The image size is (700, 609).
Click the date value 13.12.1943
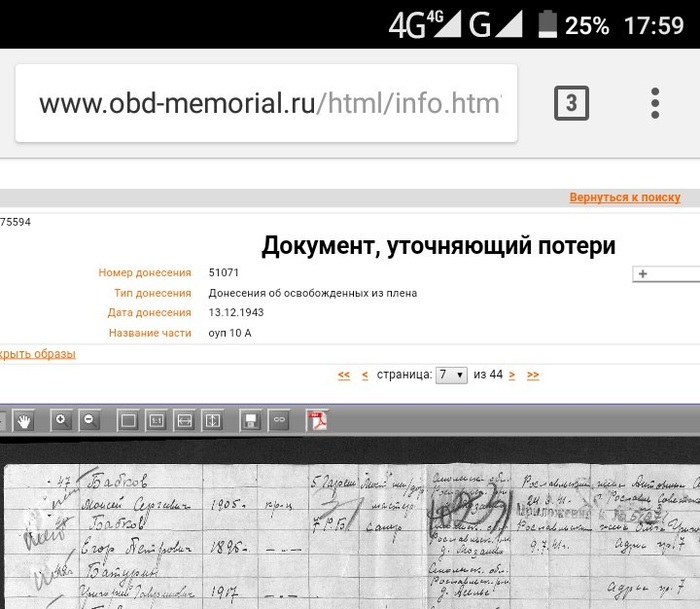click(x=236, y=312)
